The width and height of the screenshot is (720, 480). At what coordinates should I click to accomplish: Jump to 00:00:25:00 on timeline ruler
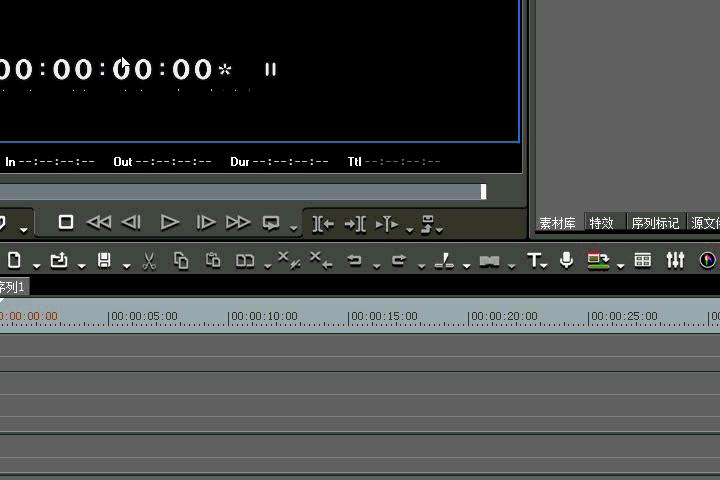624,316
